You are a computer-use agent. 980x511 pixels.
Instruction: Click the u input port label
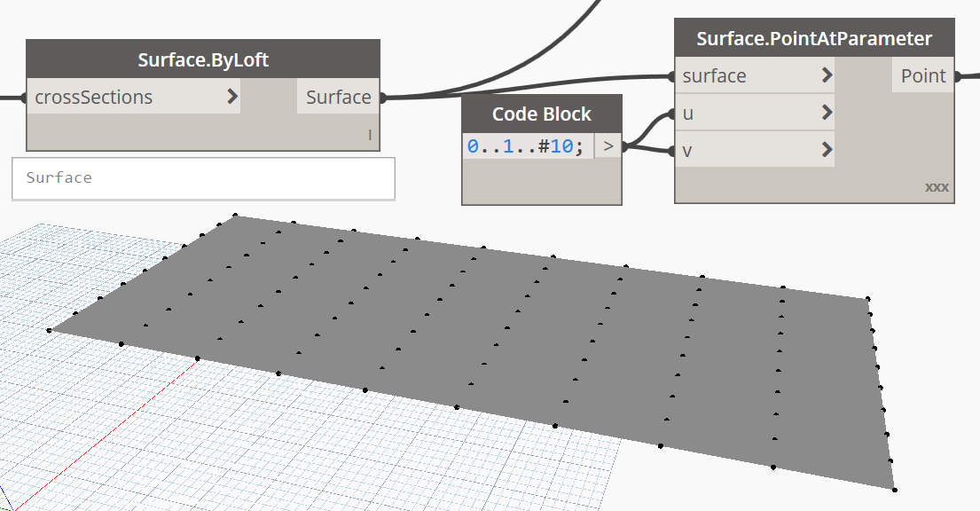tap(688, 113)
